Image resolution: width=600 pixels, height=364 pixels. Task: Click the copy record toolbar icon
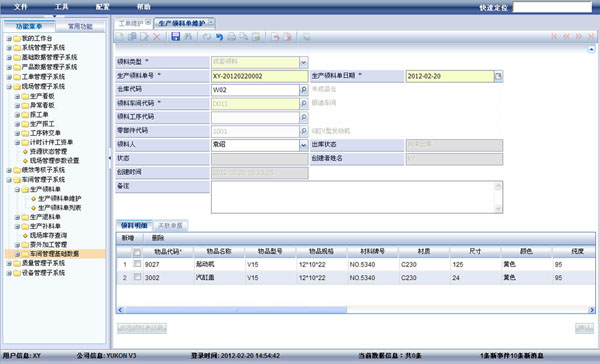tap(132, 37)
